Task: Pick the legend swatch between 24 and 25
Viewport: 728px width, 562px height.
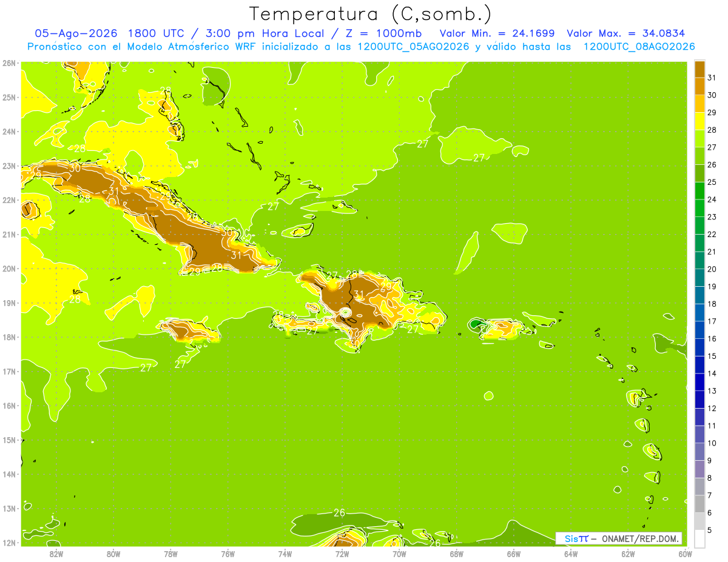Action: point(699,190)
